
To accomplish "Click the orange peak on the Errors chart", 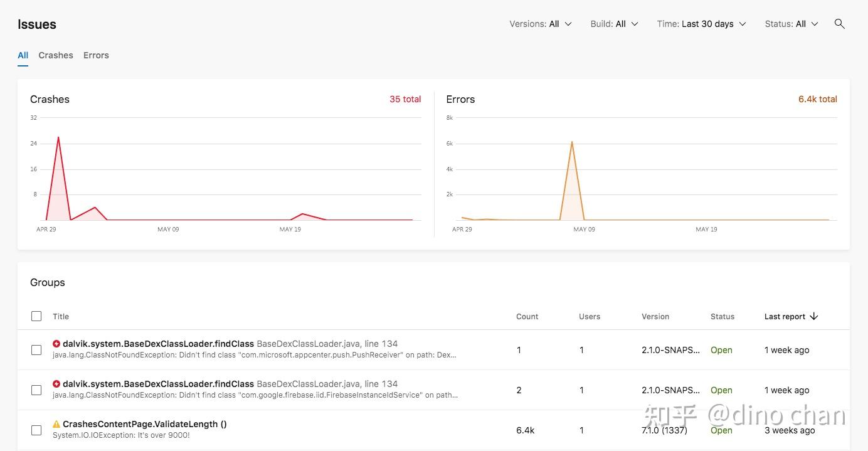I will [x=572, y=142].
